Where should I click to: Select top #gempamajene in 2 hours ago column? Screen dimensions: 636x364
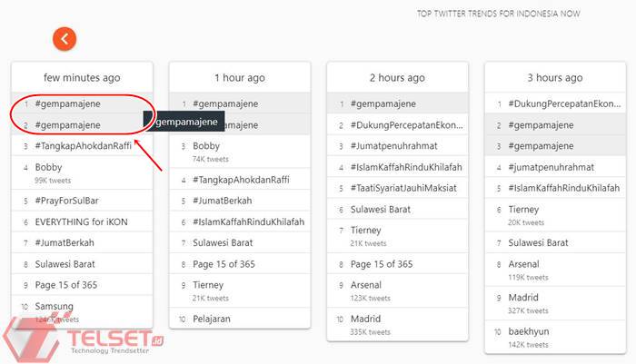[x=383, y=103]
